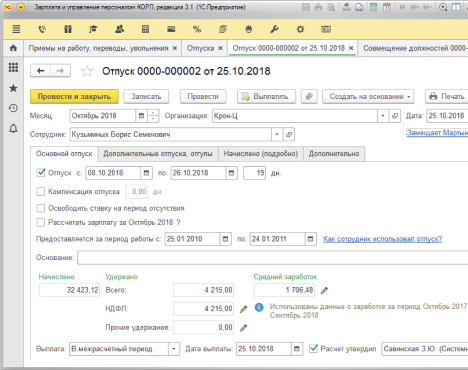Screen dimensions: 468x370
Task: Check Освободить ставку на период отсутствия
Action: pos(41,208)
